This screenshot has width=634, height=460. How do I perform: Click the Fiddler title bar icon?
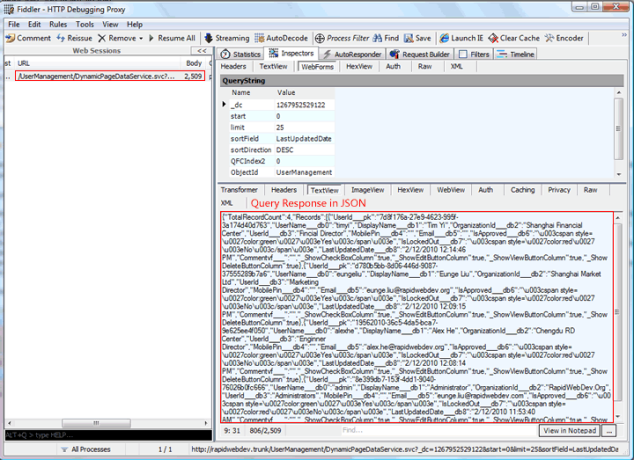click(x=9, y=9)
